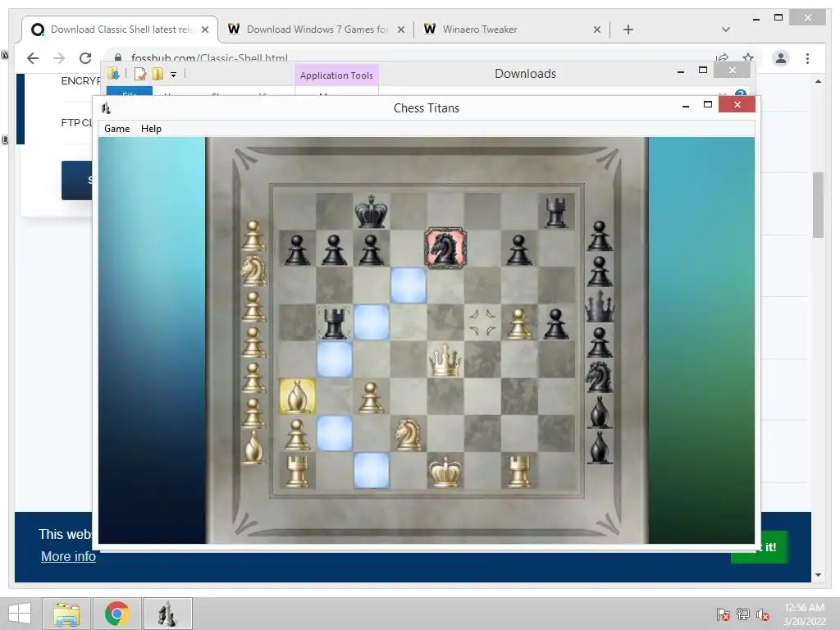Viewport: 840px width, 630px height.
Task: Open the Windows Start button
Action: (20, 614)
